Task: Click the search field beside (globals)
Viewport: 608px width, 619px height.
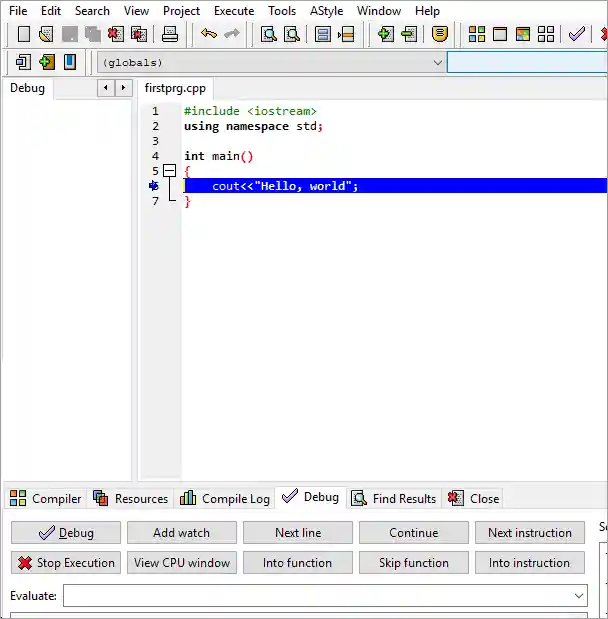Action: pos(527,63)
